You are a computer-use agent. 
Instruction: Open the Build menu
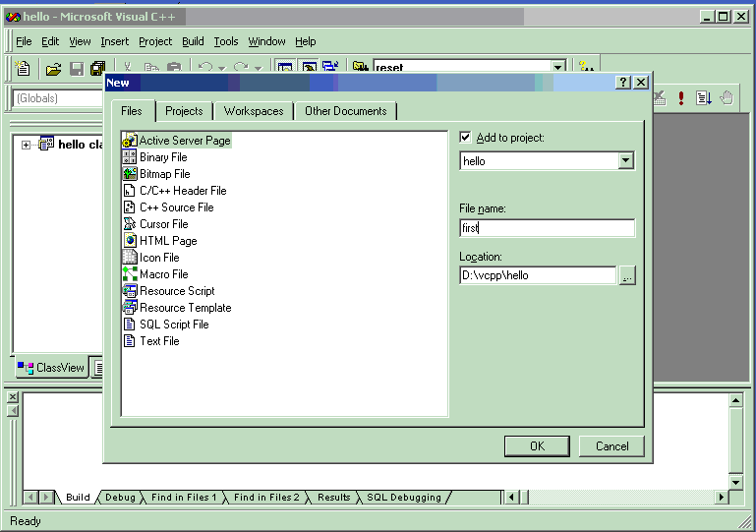193,41
